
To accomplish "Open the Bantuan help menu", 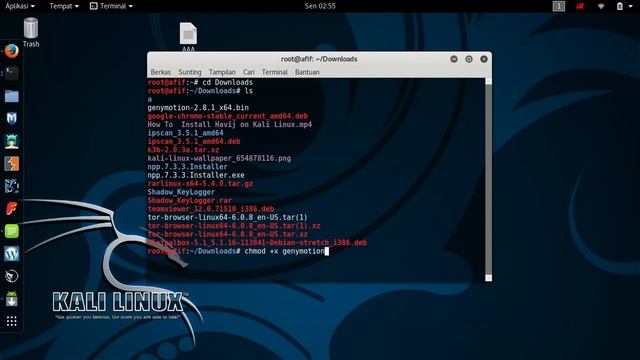I will point(307,72).
